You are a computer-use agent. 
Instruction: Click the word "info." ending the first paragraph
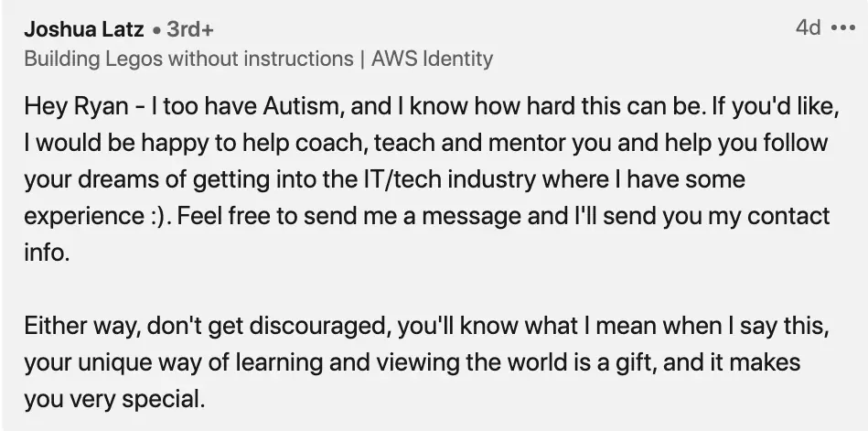[47, 253]
